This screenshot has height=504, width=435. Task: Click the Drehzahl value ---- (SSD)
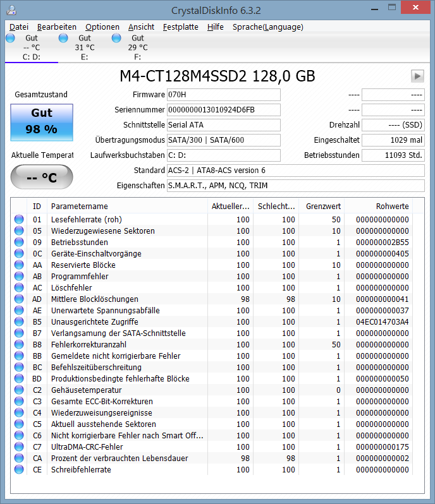pyautogui.click(x=393, y=124)
